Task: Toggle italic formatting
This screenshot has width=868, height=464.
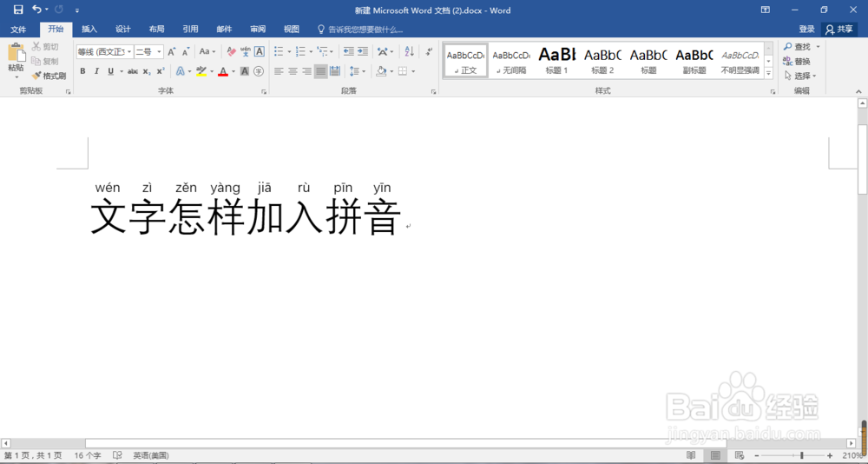Action: click(x=96, y=71)
